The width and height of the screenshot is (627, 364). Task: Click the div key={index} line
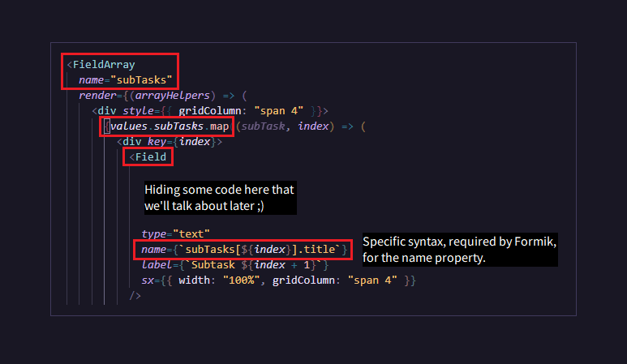(x=170, y=141)
